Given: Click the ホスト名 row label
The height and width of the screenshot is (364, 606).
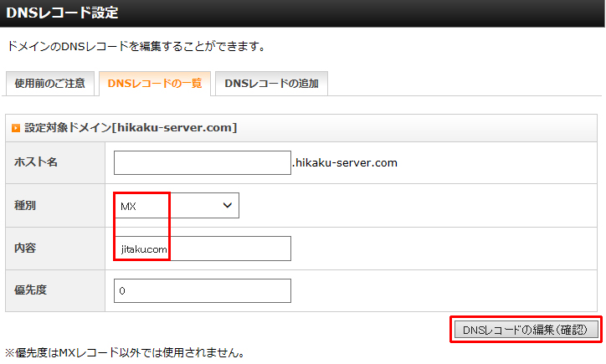Looking at the screenshot, I should click(35, 162).
